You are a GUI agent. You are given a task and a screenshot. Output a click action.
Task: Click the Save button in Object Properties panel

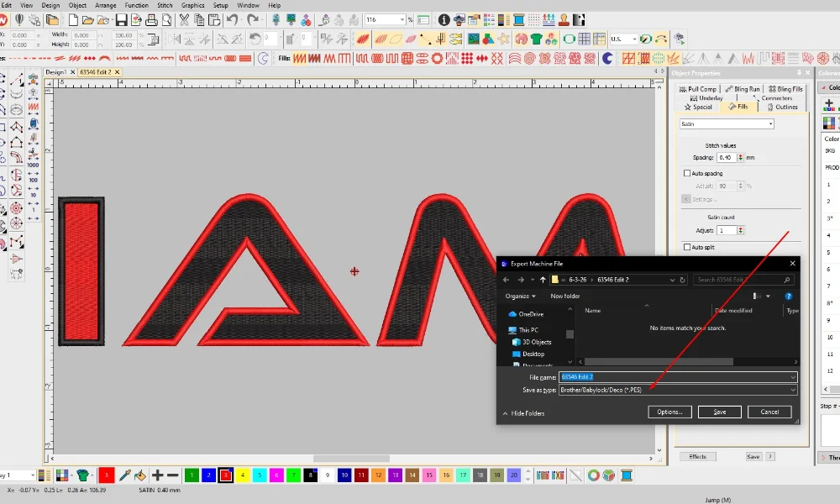point(753,457)
